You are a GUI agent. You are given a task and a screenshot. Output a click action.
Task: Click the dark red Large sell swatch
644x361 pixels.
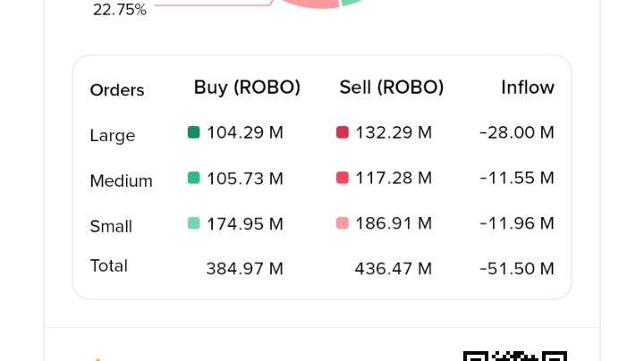(x=342, y=132)
